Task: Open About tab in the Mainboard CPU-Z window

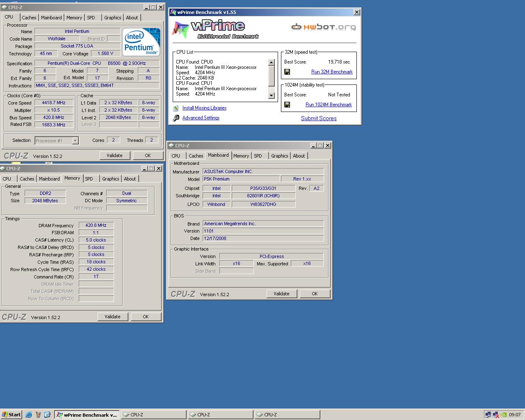Action: (299, 156)
